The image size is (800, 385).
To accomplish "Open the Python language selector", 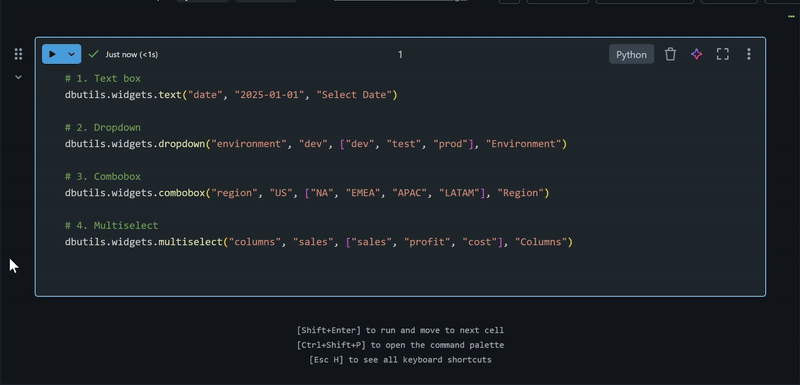I will 631,55.
